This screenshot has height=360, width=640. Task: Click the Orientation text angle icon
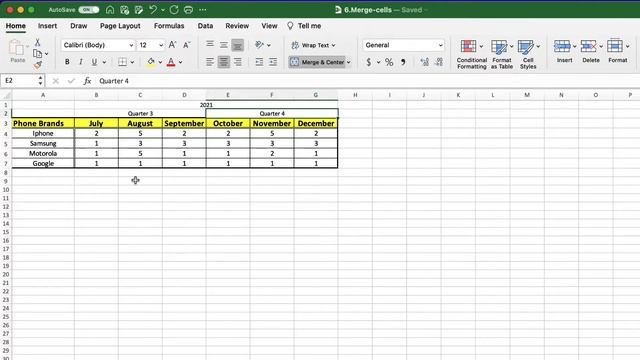(259, 45)
